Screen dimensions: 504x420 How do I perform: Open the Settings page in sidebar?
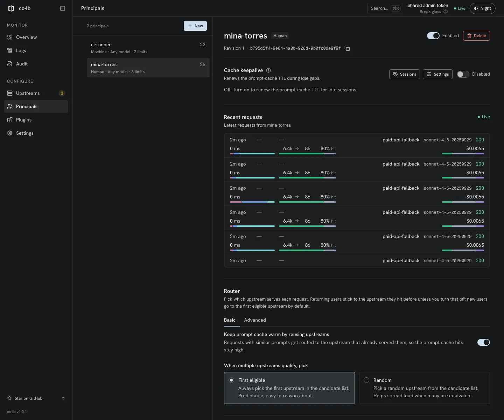(36, 133)
